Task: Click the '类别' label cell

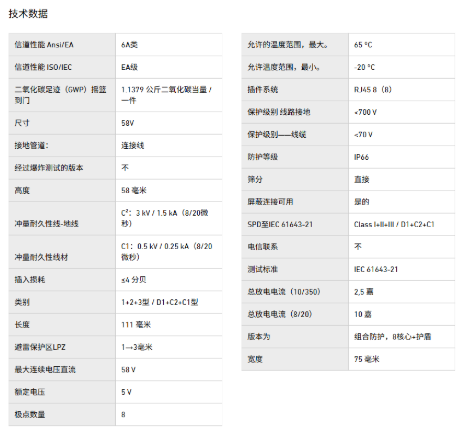Action: [x=62, y=302]
